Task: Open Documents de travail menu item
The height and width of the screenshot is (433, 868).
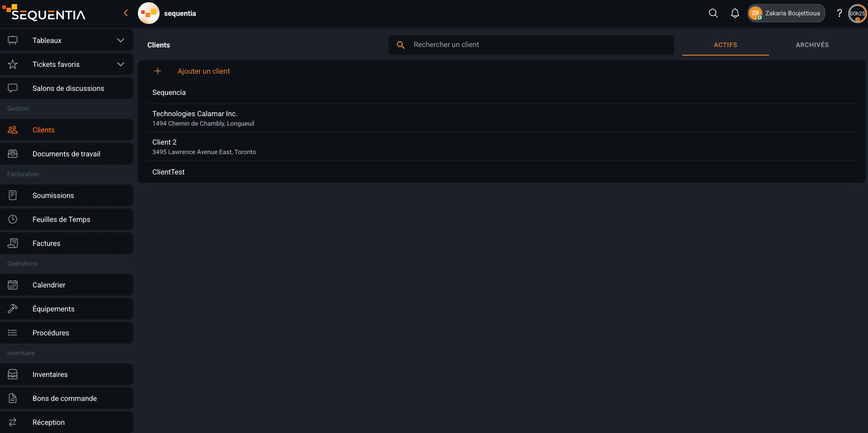Action: click(66, 154)
